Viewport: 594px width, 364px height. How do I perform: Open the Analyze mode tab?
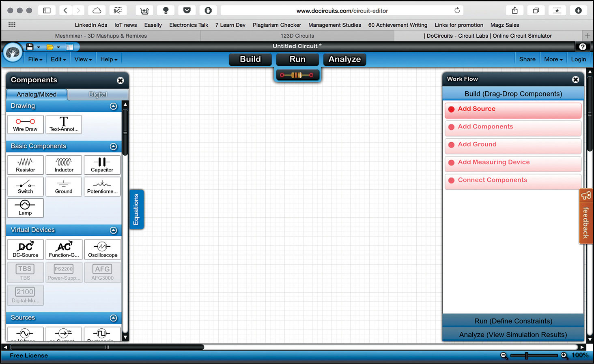click(x=344, y=59)
